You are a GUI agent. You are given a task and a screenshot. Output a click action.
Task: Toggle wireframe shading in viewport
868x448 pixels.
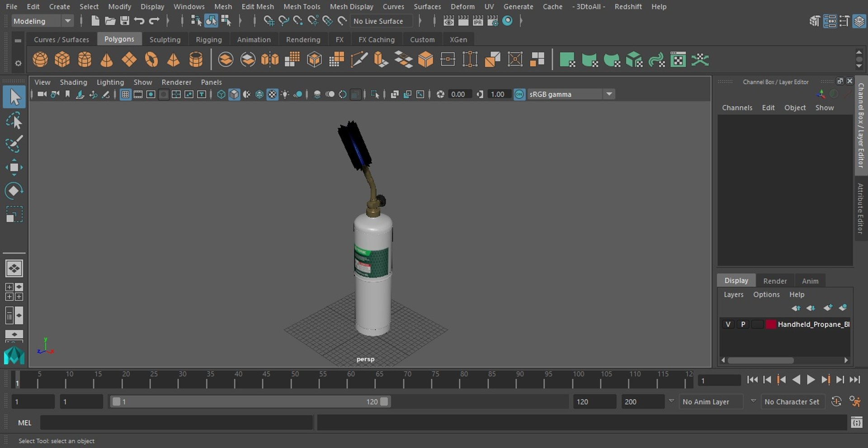point(221,94)
